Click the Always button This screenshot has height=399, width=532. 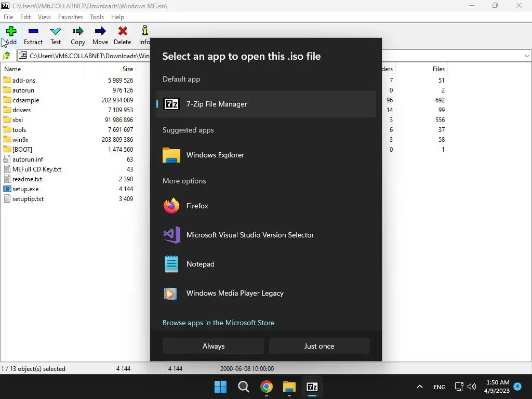[214, 346]
